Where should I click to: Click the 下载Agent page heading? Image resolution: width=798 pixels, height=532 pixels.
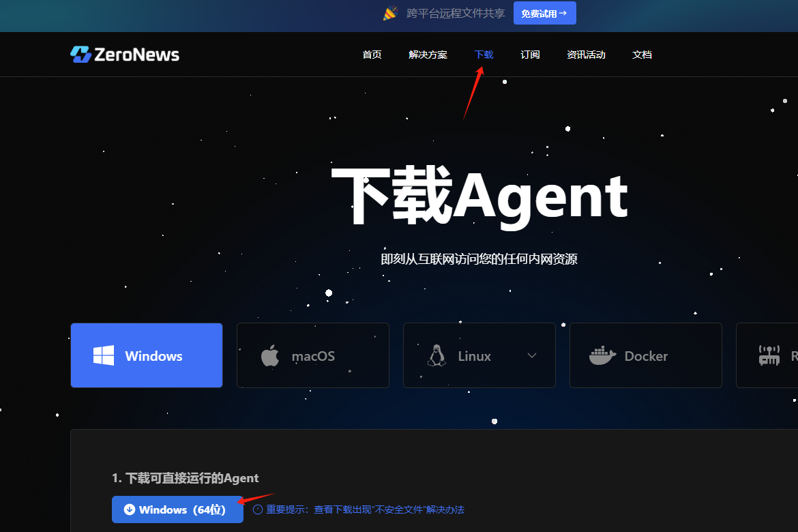tap(479, 196)
